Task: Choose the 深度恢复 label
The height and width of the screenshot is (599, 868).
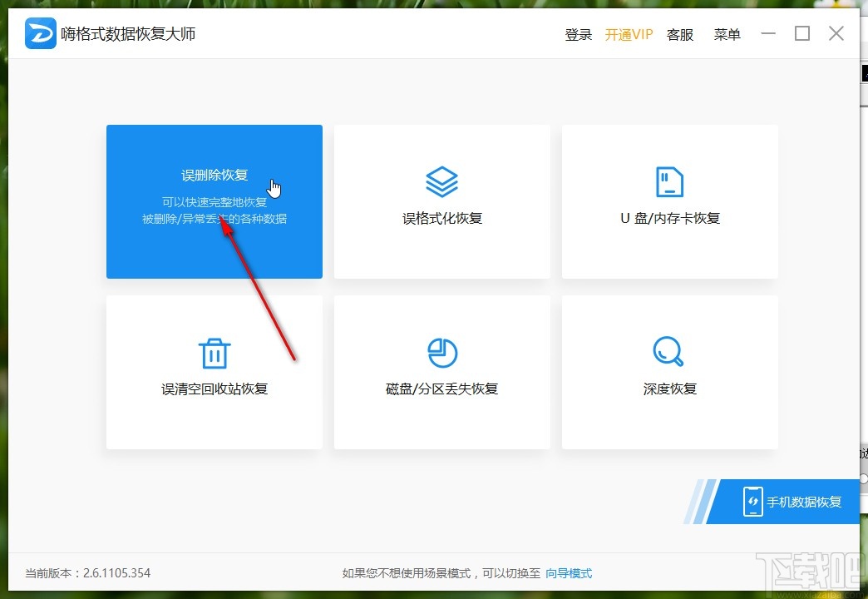Action: pos(670,389)
